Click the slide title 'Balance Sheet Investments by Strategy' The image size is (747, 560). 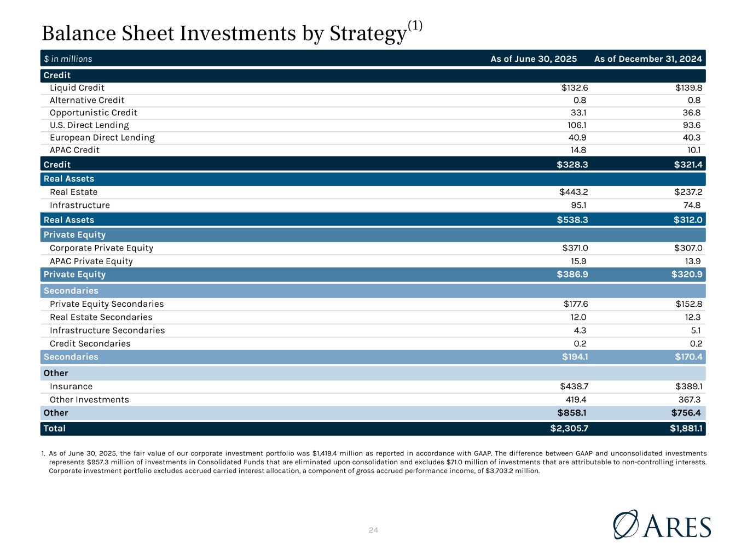(x=224, y=34)
